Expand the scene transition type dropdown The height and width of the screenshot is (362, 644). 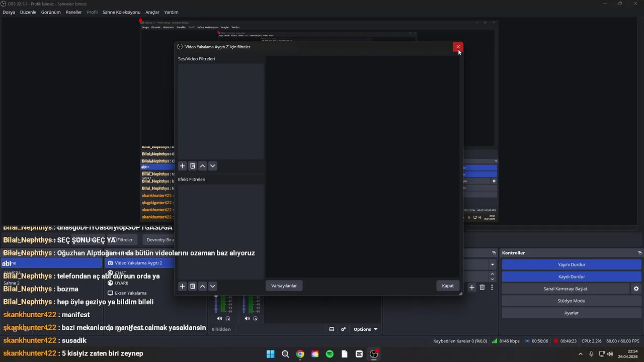click(x=493, y=264)
